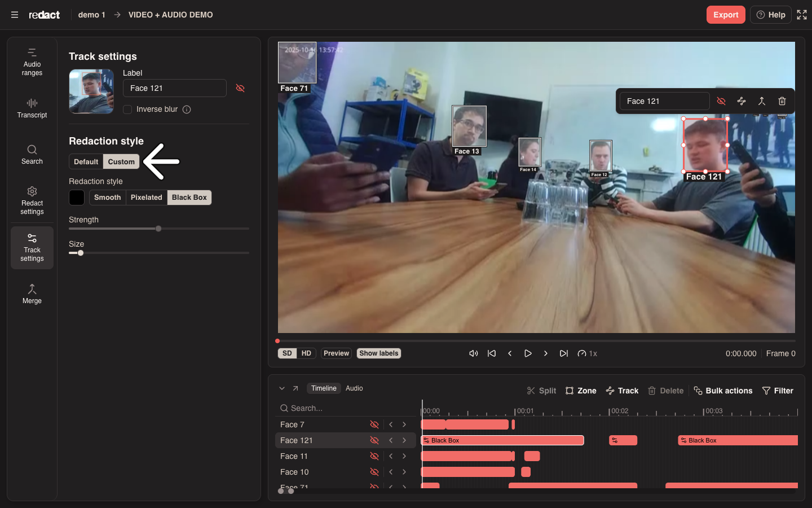Open the Help button
The height and width of the screenshot is (508, 812).
click(771, 15)
